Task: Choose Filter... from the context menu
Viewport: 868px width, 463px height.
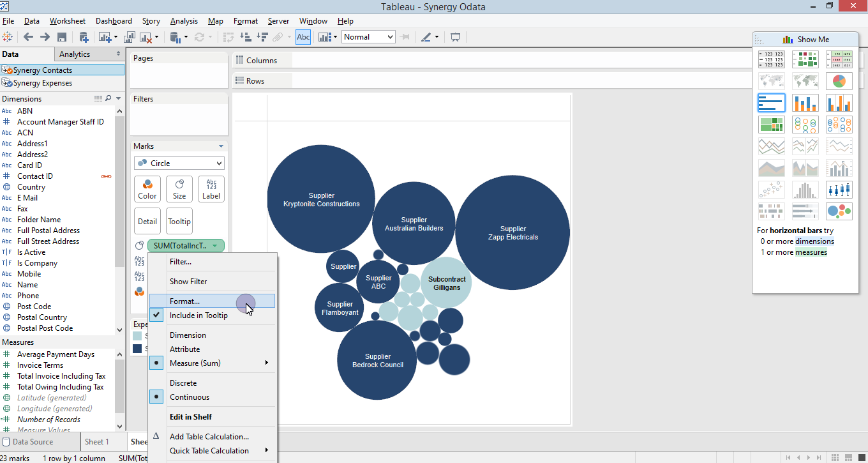Action: (181, 261)
